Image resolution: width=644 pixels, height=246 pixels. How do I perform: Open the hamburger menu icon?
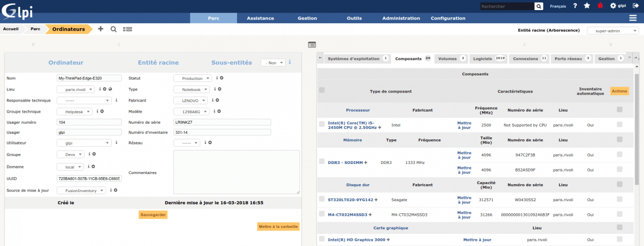633,18
